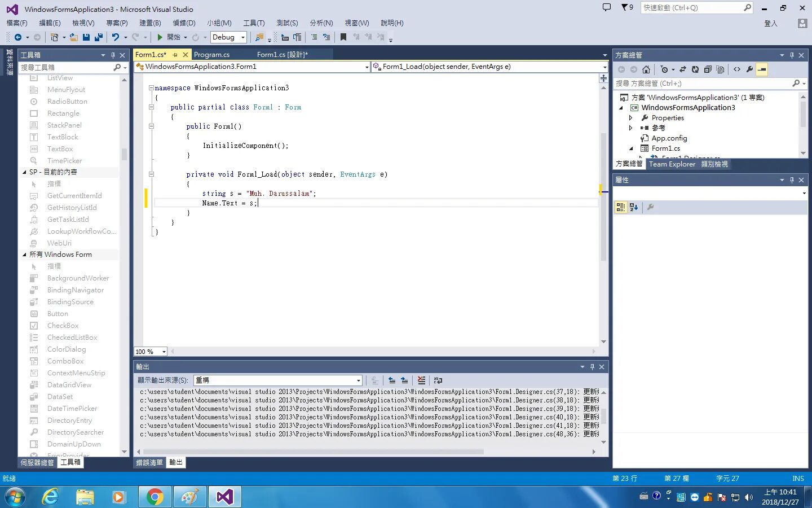This screenshot has width=812, height=508.
Task: Select the ComboBox control in the Toolbox
Action: [65, 361]
